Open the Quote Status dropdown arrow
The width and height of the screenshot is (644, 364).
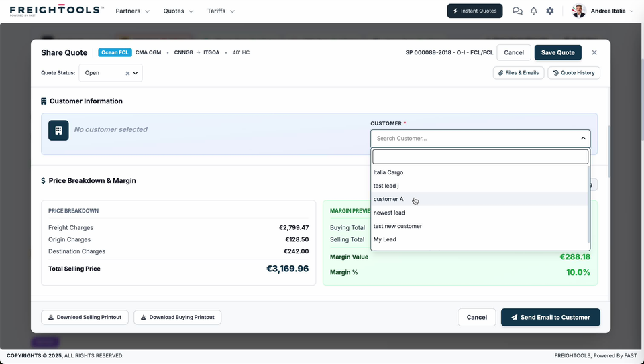pyautogui.click(x=136, y=73)
